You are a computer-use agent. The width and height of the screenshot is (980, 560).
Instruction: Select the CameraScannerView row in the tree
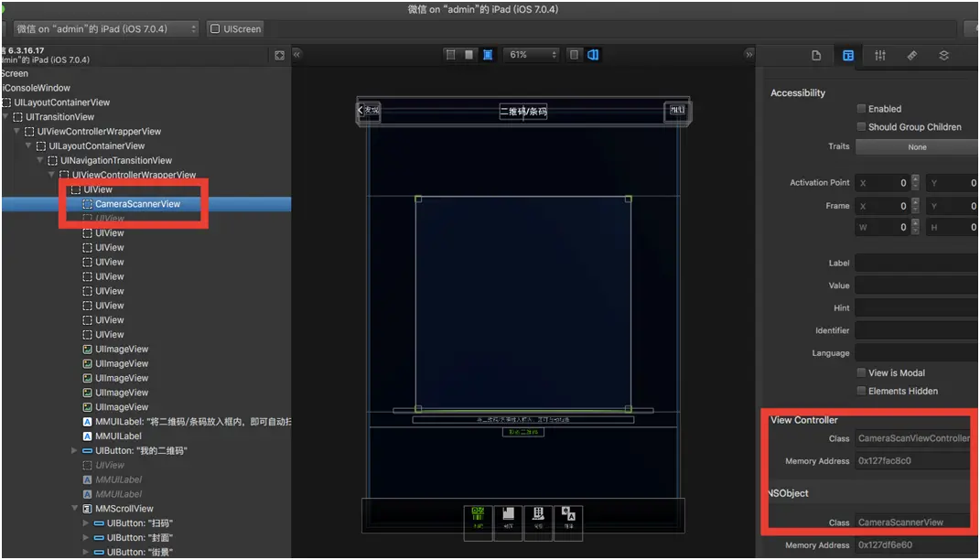coord(146,204)
